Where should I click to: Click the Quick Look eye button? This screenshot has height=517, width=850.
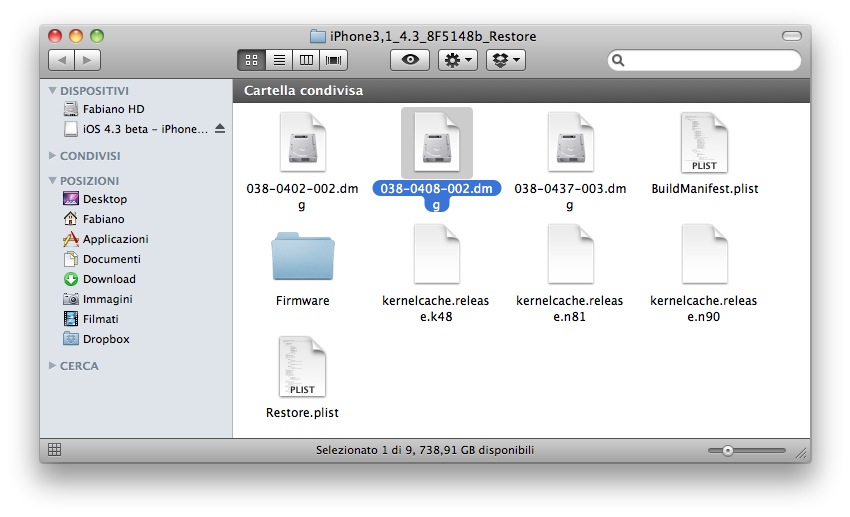[409, 60]
